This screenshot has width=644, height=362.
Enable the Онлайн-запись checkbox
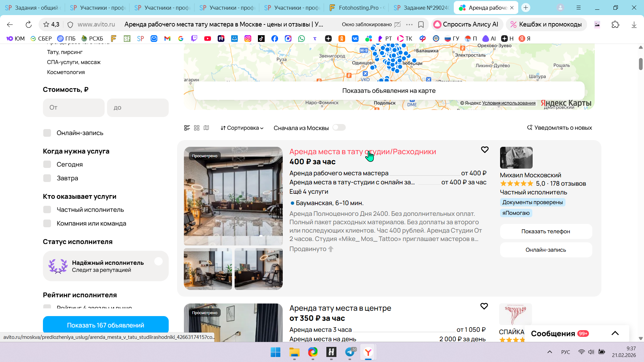[47, 133]
